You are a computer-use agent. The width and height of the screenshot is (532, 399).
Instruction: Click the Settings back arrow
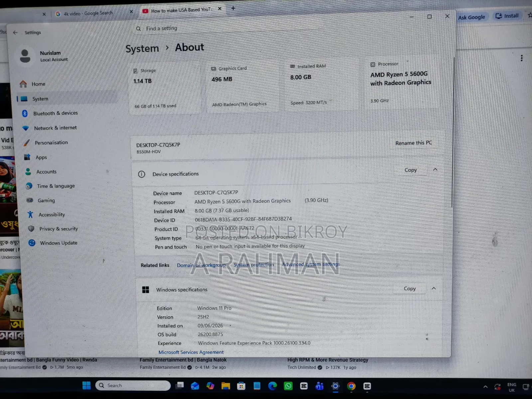click(x=15, y=33)
